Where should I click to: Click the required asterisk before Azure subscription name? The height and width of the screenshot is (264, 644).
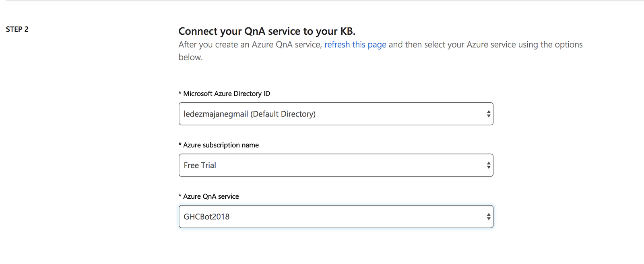point(180,145)
